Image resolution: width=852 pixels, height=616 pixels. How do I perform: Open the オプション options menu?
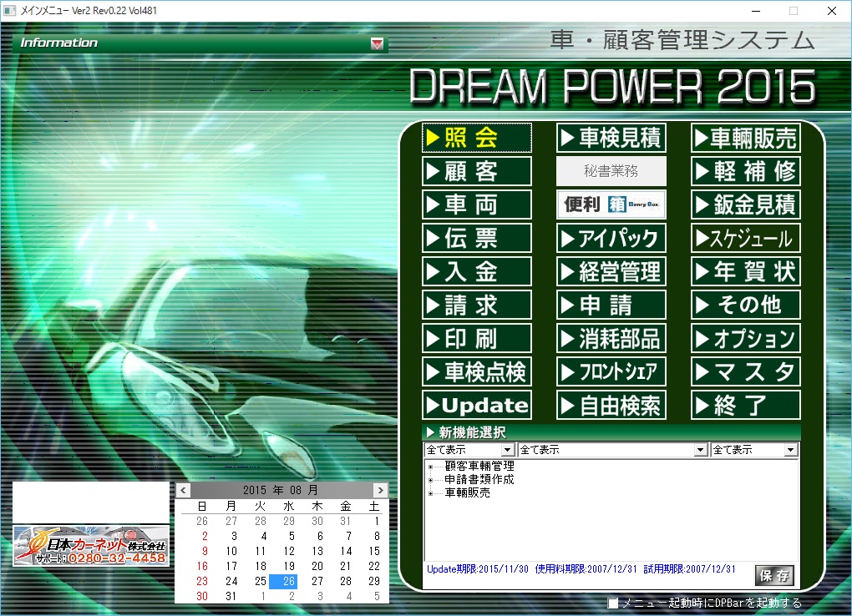[745, 338]
